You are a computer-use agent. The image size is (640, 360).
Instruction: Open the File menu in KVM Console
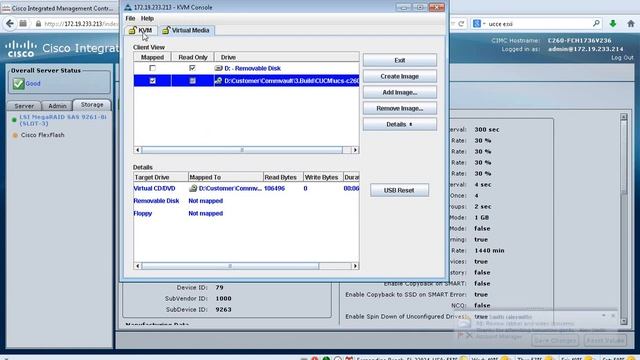pyautogui.click(x=130, y=18)
